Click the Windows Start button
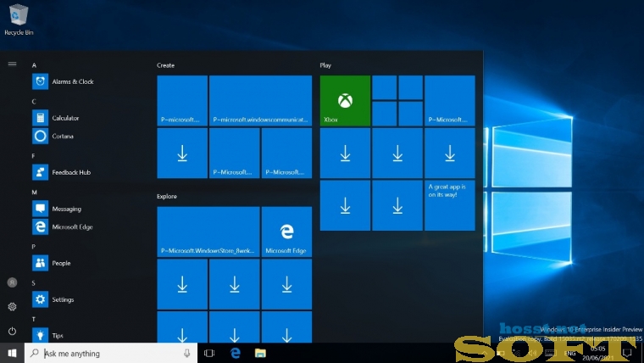This screenshot has height=363, width=644. [13, 353]
